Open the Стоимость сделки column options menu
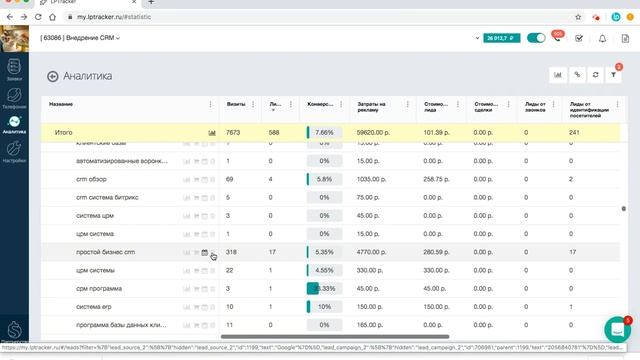Screen dimensions: 640x360 click(x=509, y=104)
